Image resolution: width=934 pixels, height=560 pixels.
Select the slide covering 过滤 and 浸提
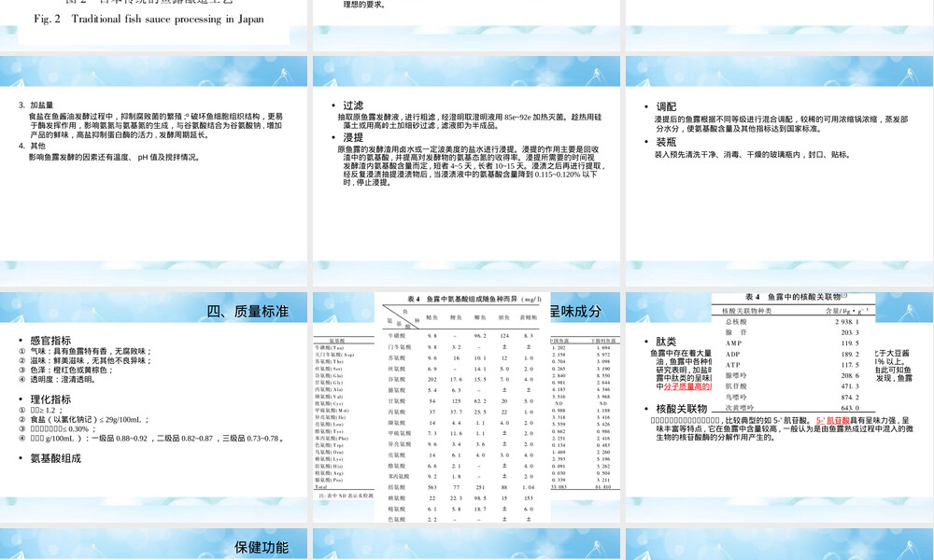pos(466,172)
